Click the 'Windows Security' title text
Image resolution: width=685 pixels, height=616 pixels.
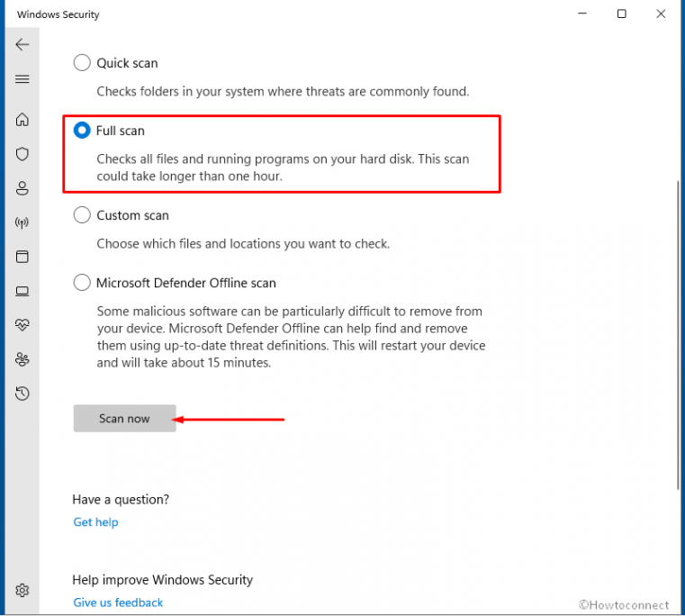59,14
